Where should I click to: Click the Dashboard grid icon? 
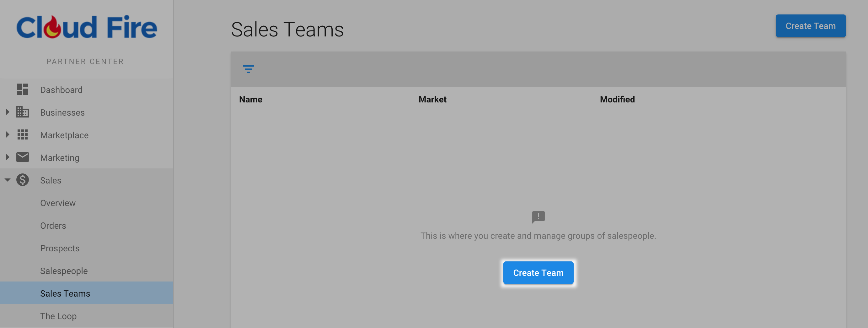tap(23, 90)
